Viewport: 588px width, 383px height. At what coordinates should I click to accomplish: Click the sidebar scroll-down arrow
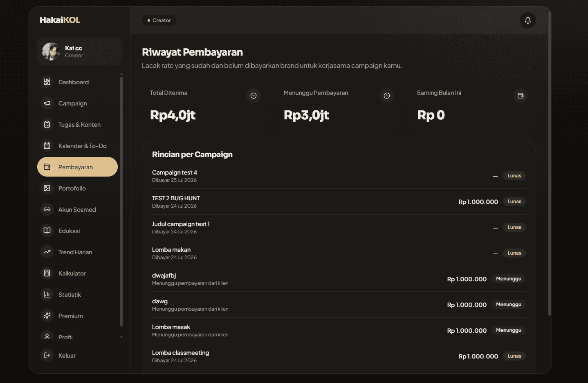point(121,337)
